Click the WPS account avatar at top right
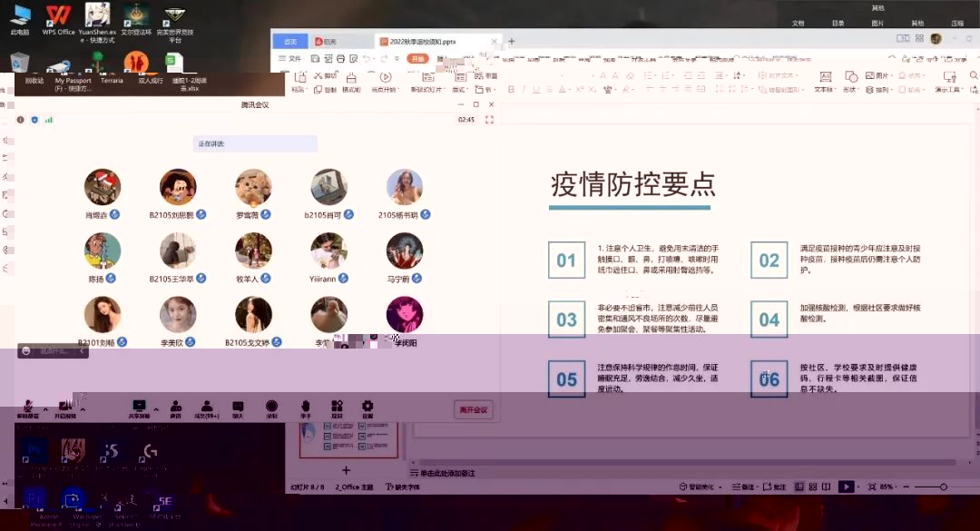 (936, 38)
